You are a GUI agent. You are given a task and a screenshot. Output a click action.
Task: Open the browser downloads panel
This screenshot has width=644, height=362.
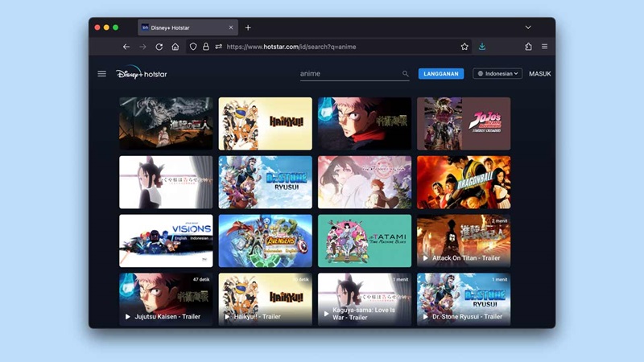click(482, 47)
